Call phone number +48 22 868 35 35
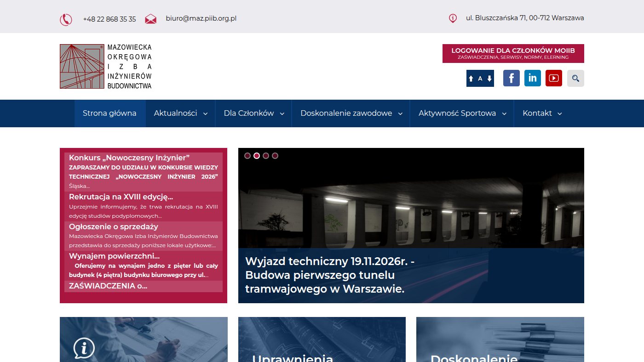This screenshot has width=644, height=362. (x=109, y=19)
